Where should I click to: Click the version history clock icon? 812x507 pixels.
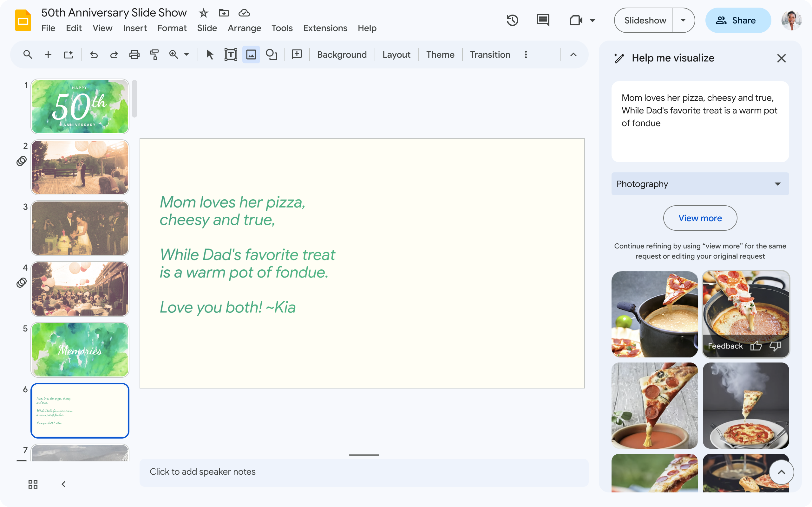512,21
